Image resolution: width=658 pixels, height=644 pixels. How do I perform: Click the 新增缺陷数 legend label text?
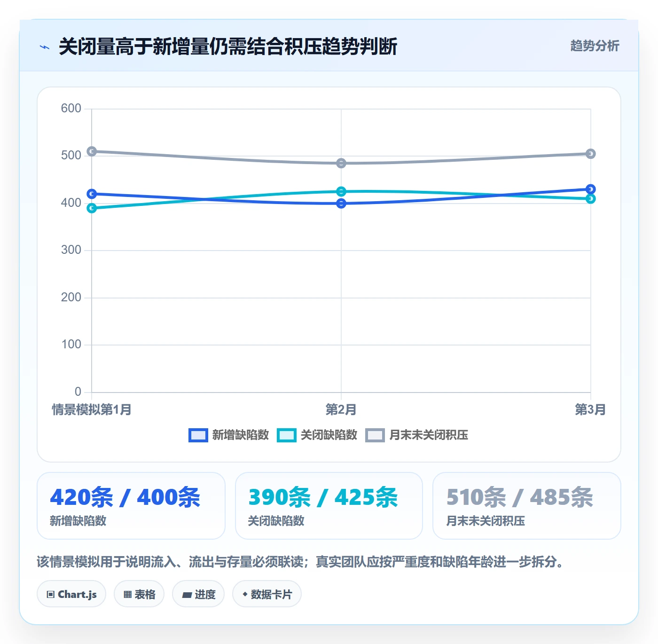point(240,435)
